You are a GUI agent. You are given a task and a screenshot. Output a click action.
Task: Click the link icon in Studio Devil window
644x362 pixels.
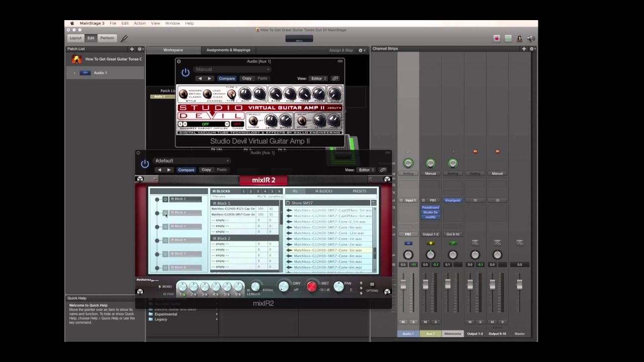[x=335, y=78]
